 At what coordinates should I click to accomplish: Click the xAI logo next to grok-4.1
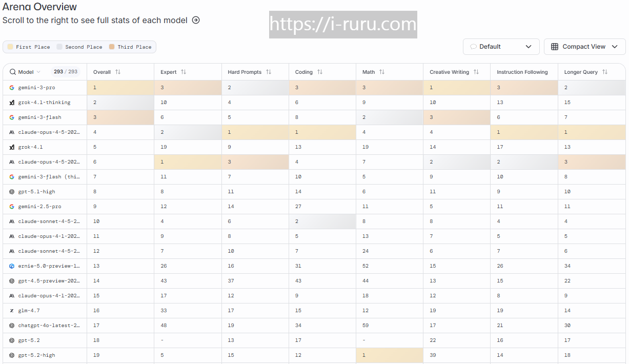12,147
